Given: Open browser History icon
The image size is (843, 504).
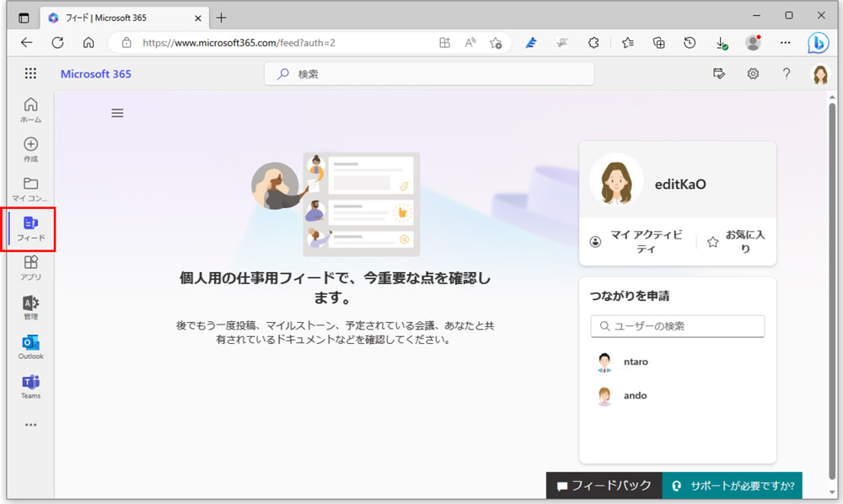Looking at the screenshot, I should [690, 43].
